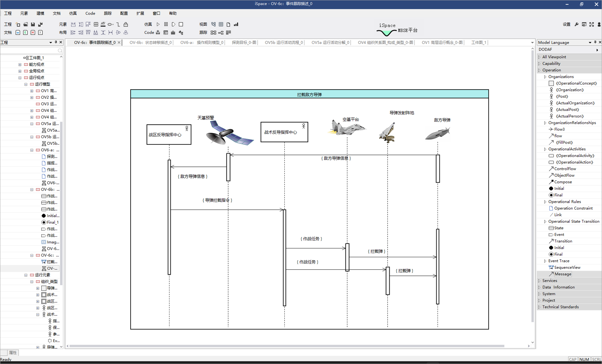This screenshot has width=602, height=364.
Task: Select the 战术反导指挥中心 lifeline box
Action: (284, 132)
